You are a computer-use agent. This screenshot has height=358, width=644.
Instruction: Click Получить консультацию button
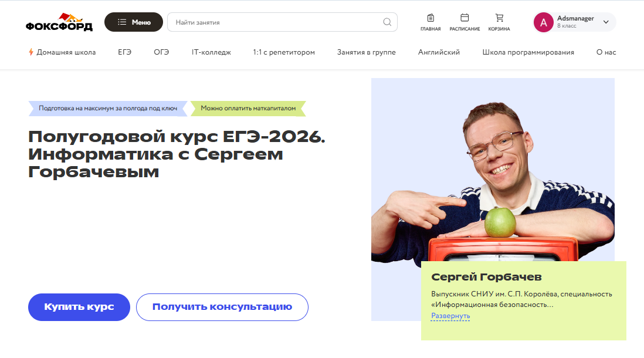click(222, 307)
